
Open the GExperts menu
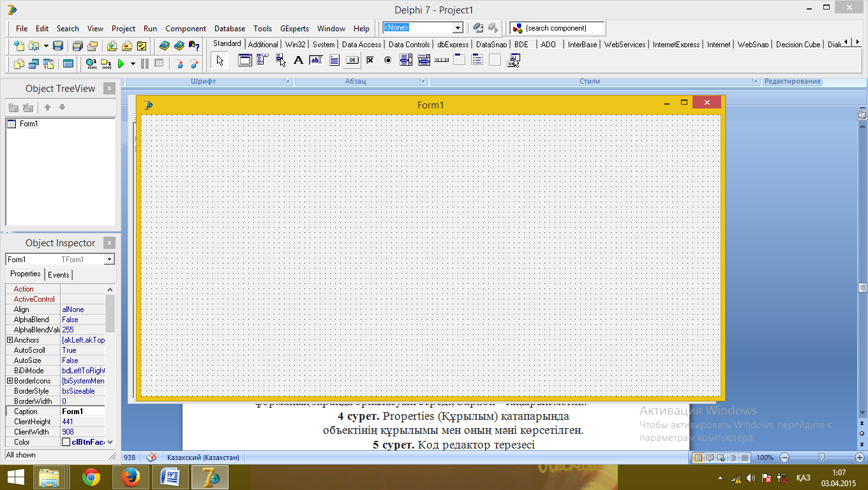pyautogui.click(x=294, y=29)
